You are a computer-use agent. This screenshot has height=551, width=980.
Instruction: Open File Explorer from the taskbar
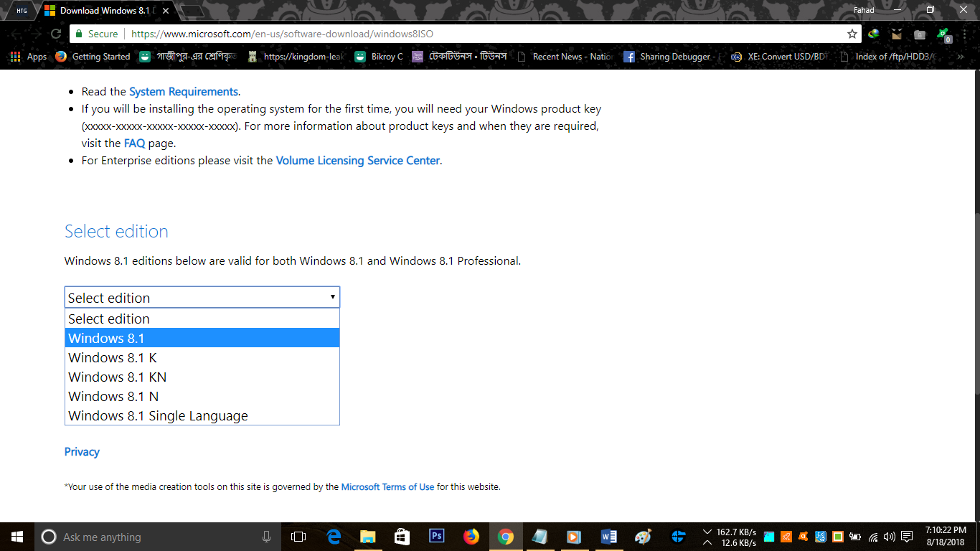368,537
